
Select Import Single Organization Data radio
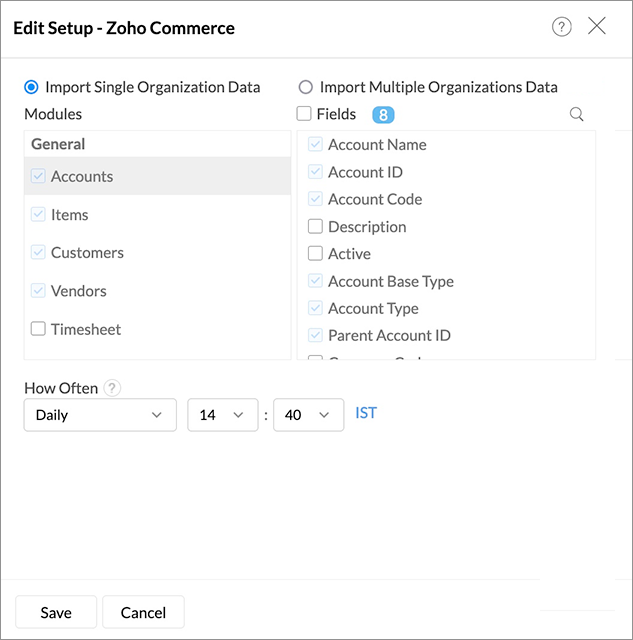click(x=32, y=87)
